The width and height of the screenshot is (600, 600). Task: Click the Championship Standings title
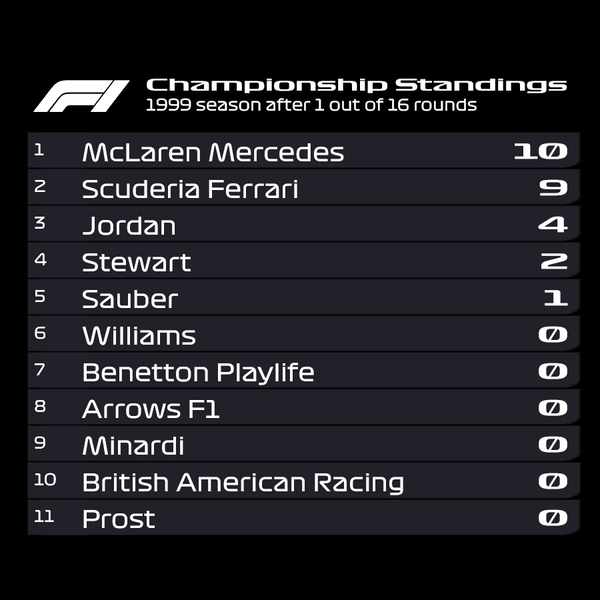356,85
